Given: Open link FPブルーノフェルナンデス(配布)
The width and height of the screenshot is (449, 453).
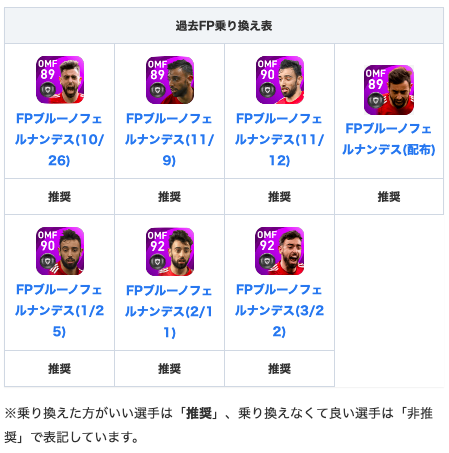Looking at the screenshot, I should tap(389, 139).
